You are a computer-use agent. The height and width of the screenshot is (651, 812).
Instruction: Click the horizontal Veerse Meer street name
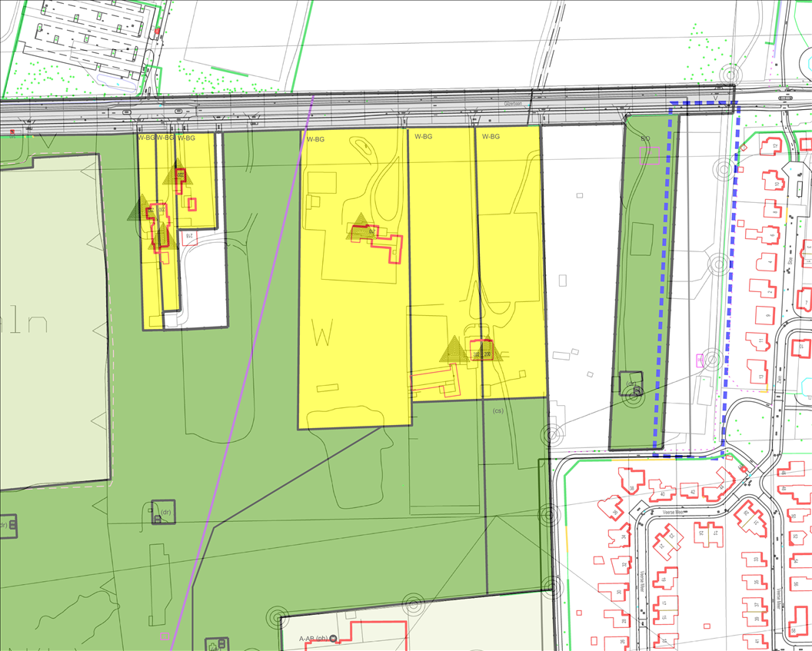coord(674,513)
